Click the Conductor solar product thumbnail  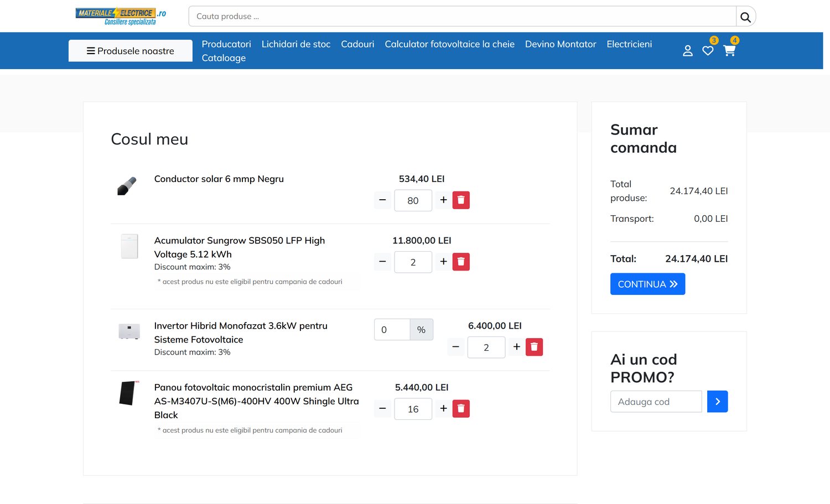pyautogui.click(x=127, y=186)
